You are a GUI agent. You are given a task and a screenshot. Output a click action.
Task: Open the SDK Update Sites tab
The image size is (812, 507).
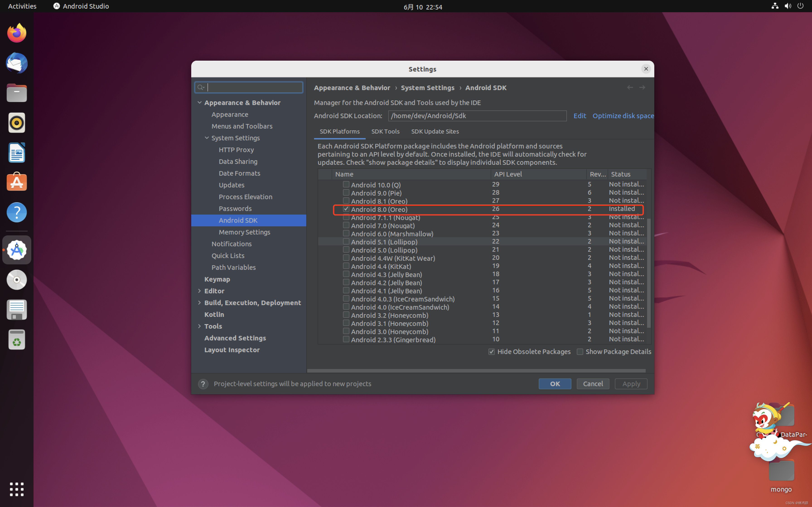click(x=435, y=132)
